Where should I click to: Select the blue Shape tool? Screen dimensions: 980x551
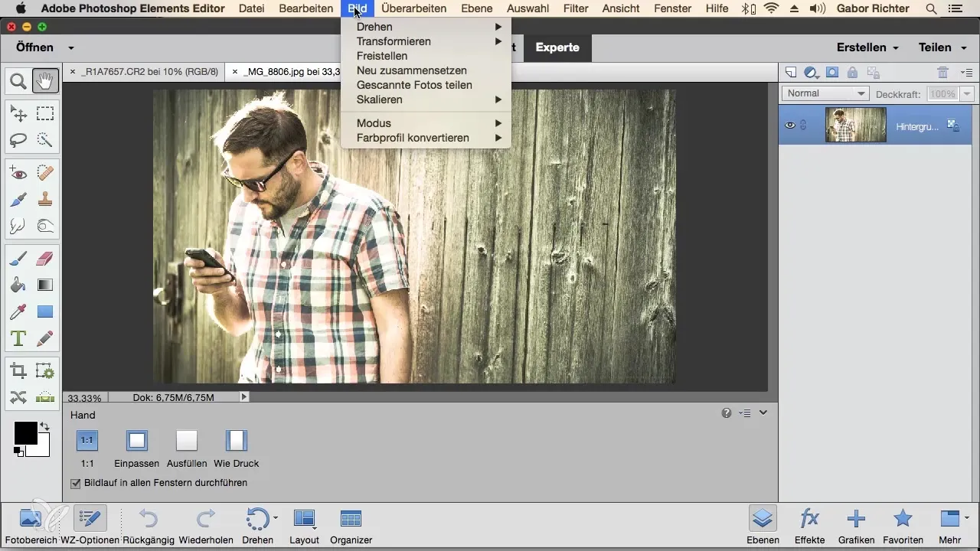45,311
